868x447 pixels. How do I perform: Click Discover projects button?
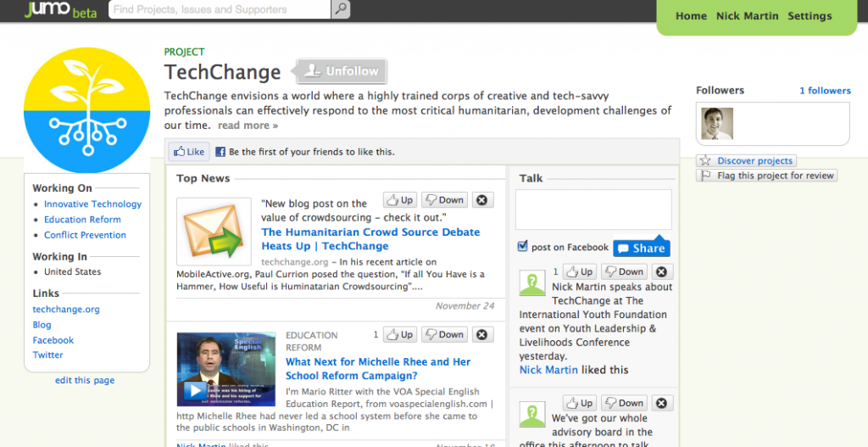point(746,160)
